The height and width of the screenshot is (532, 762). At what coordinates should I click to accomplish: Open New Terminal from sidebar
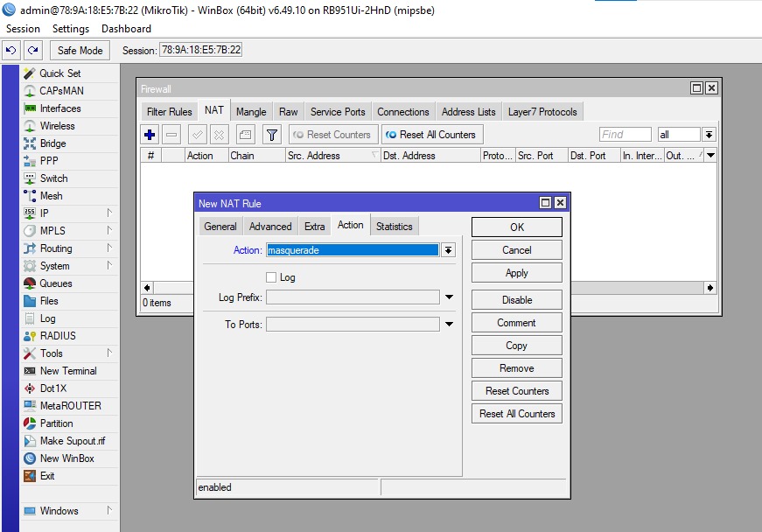point(69,371)
